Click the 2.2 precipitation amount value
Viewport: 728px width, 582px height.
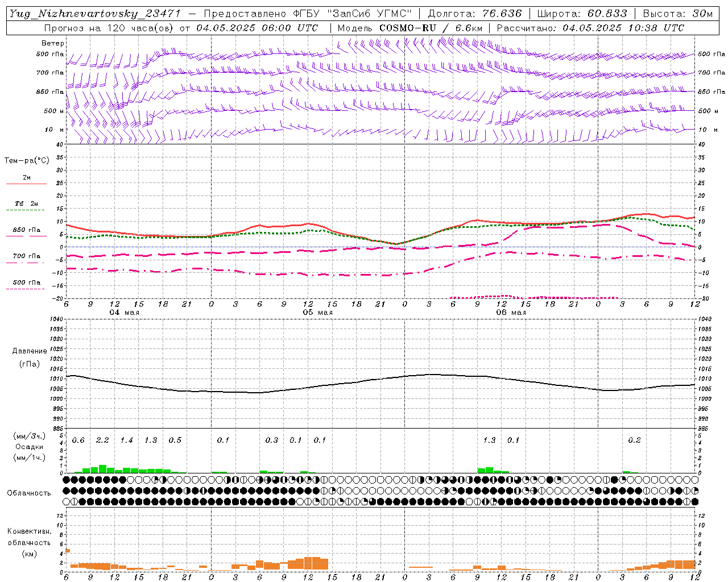click(x=102, y=440)
